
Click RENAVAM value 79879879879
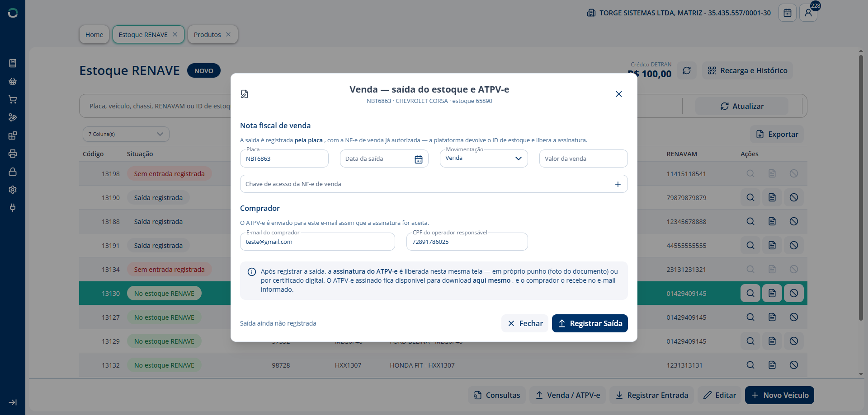pyautogui.click(x=686, y=198)
